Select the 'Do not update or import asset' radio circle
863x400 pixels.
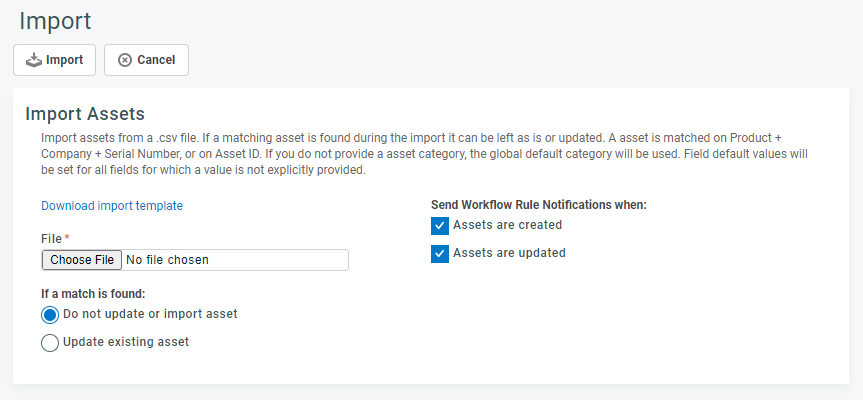[50, 315]
